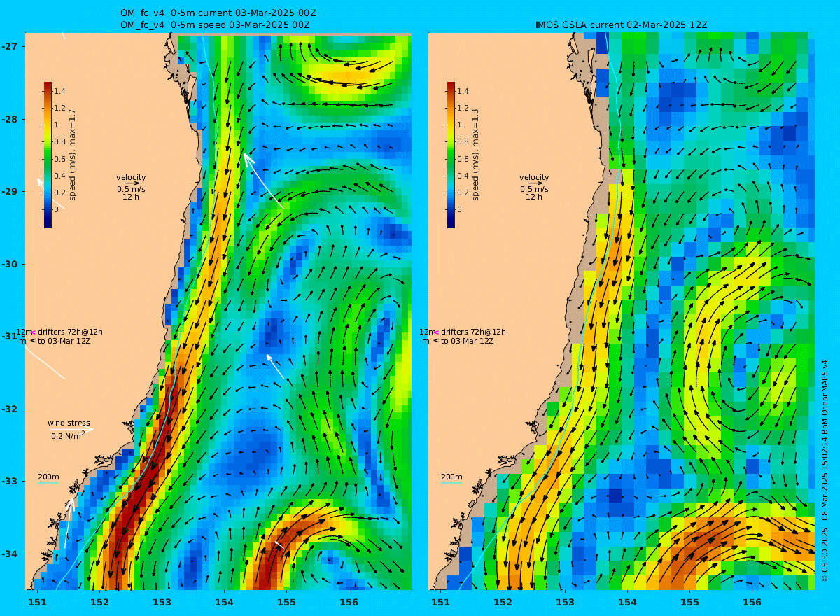Select the 'speed (m/s), max=1.7' colorbar label

[x=73, y=155]
